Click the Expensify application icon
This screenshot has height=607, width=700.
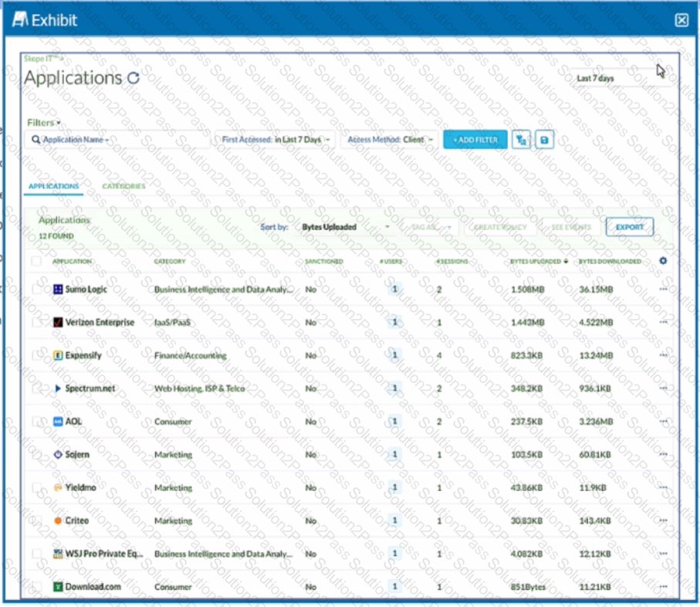point(58,356)
